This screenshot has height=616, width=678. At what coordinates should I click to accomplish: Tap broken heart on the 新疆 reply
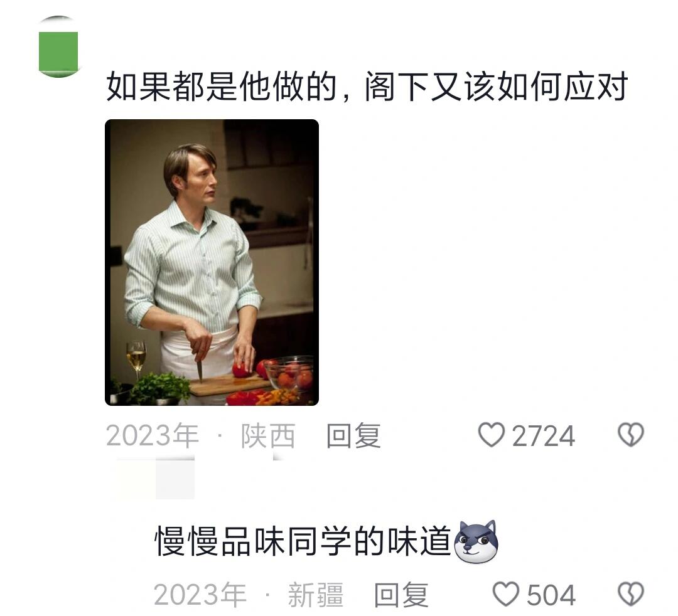coord(631,594)
